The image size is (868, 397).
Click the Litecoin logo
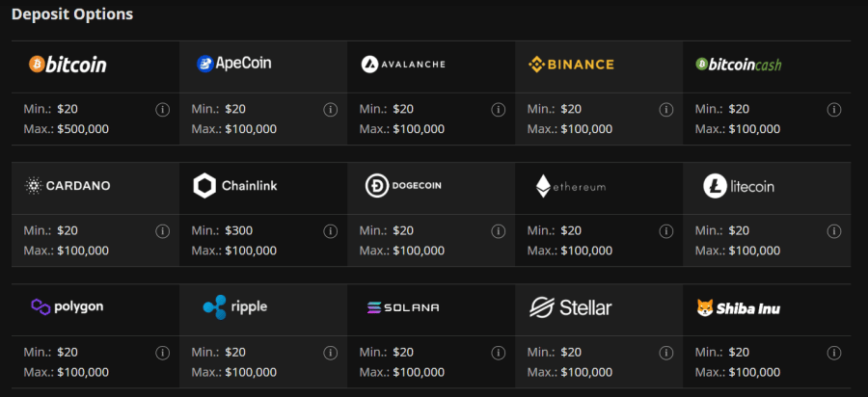[739, 186]
